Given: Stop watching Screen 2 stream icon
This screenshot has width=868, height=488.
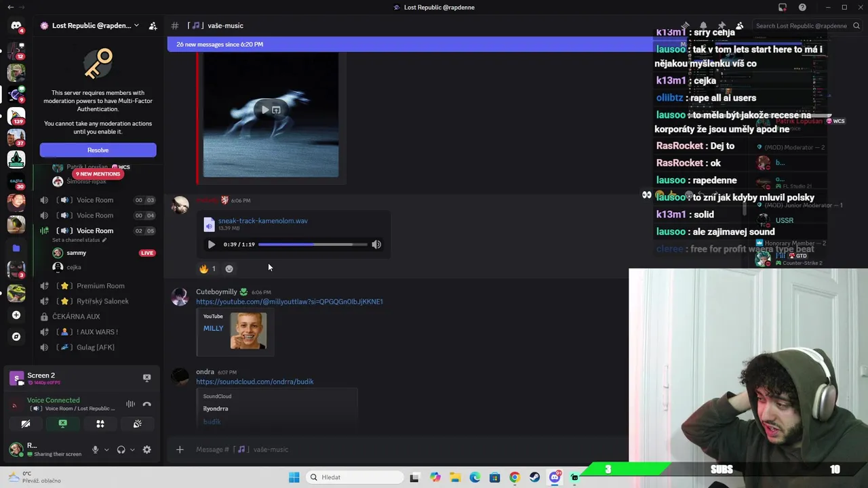Looking at the screenshot, I should 146,378.
